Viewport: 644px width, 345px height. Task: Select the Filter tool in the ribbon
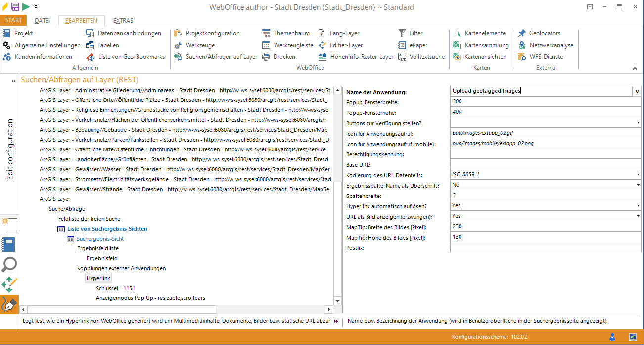pyautogui.click(x=415, y=33)
